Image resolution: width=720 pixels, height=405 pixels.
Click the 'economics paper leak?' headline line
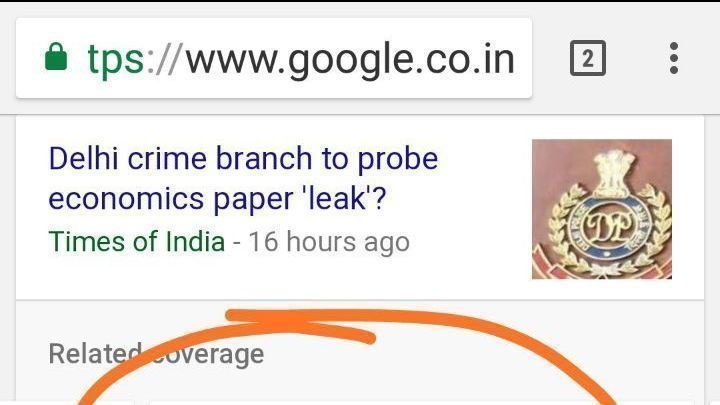[x=217, y=199]
